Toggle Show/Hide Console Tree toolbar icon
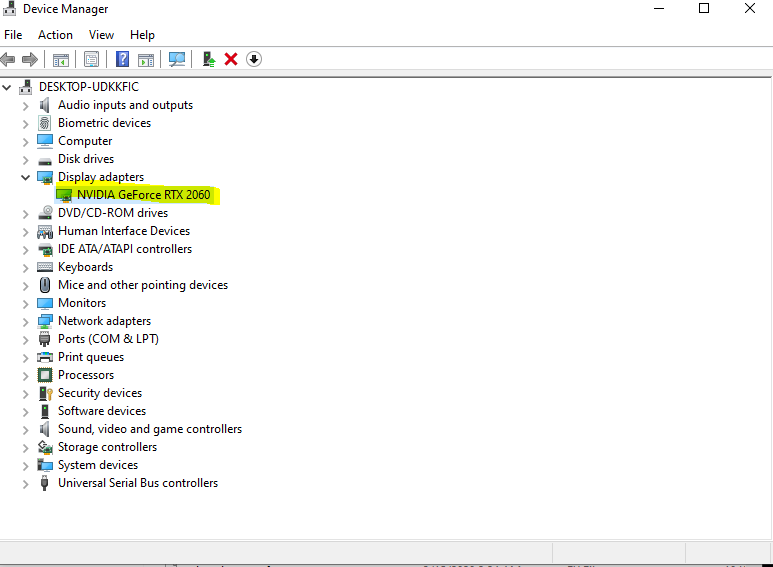This screenshot has width=773, height=567. 61,60
